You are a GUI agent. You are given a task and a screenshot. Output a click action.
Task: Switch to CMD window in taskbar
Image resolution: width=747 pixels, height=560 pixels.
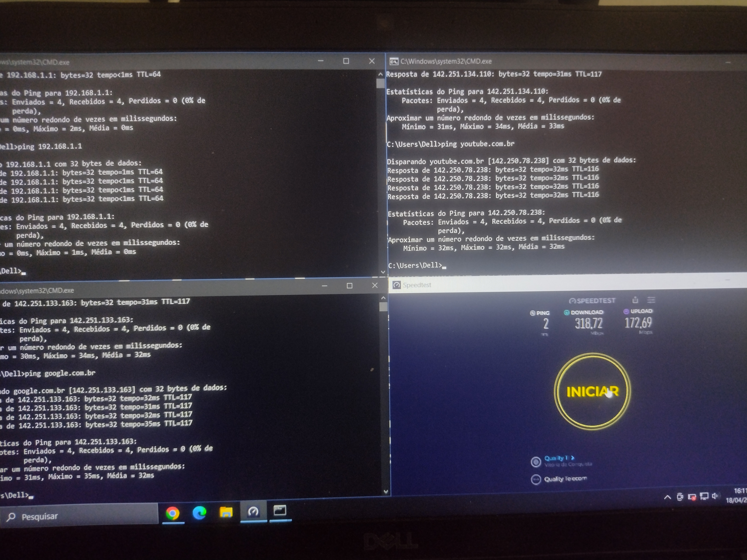[x=280, y=511]
